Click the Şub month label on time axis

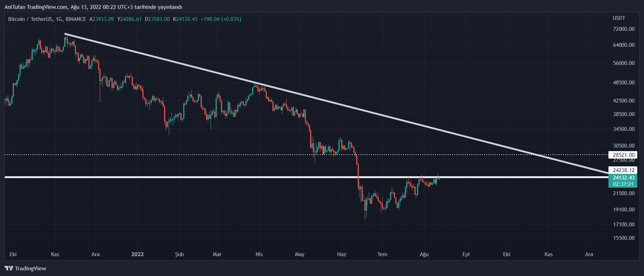pos(179,254)
